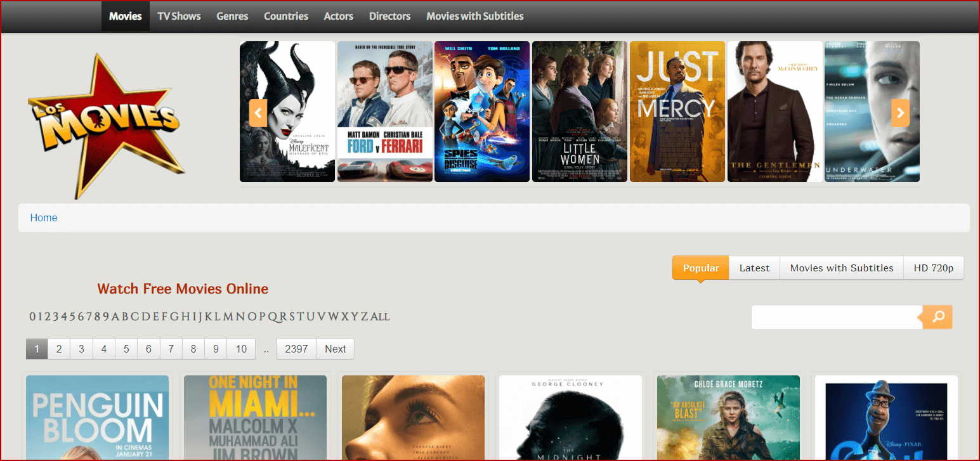Viewport: 980px width, 461px height.
Task: Browse by Countries
Action: [286, 16]
